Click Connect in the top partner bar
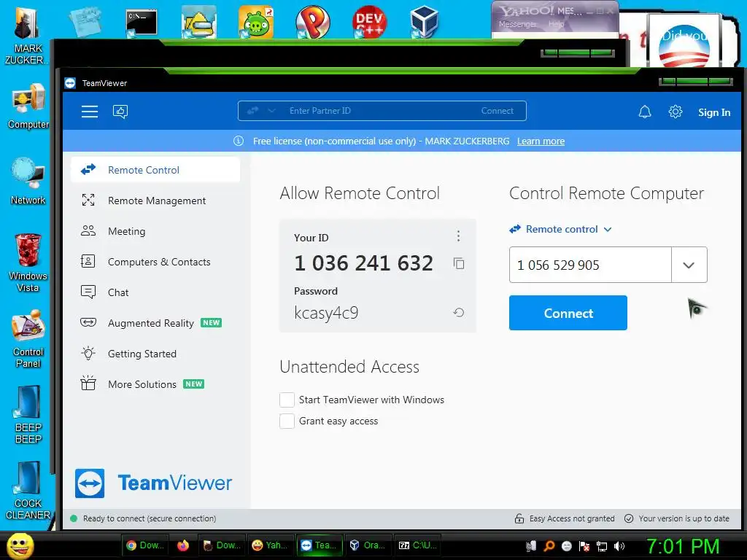Image resolution: width=747 pixels, height=560 pixels. click(497, 111)
